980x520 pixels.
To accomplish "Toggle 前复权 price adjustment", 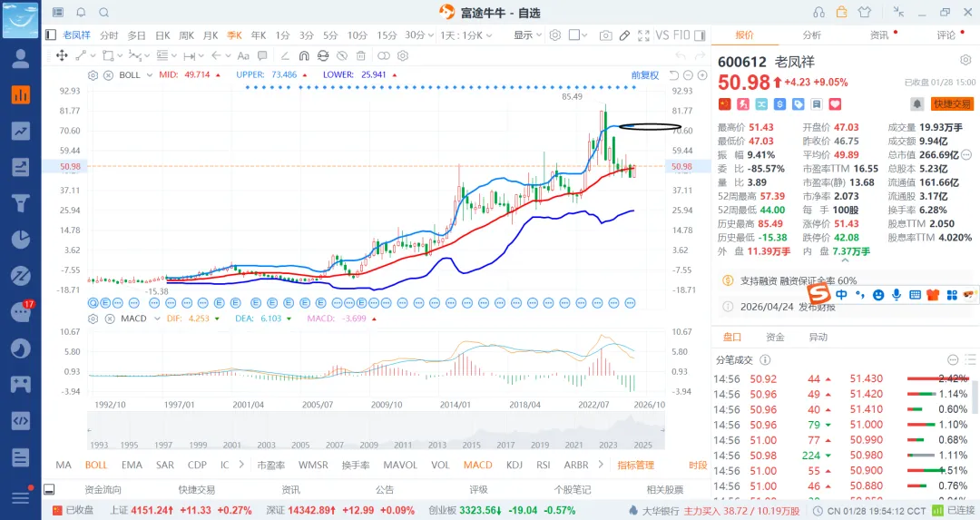I will [x=645, y=75].
